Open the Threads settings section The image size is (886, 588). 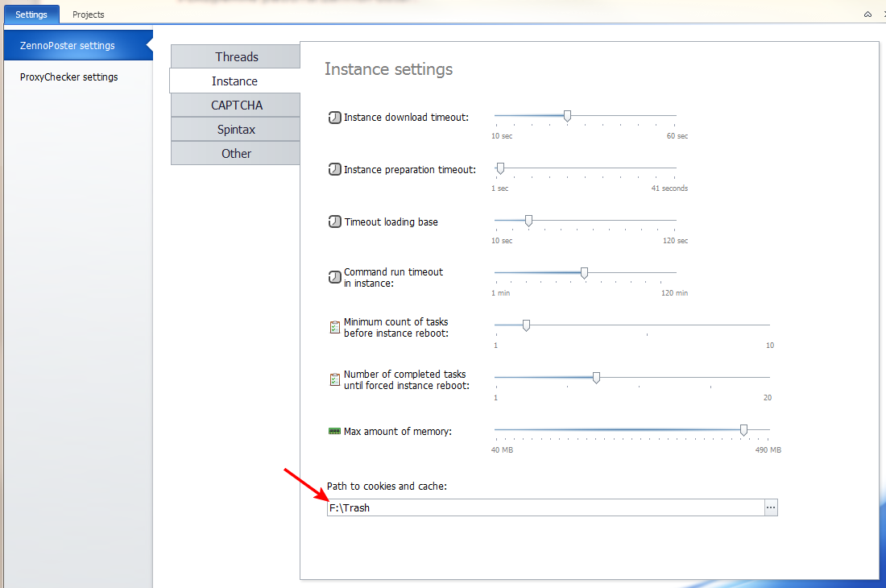coord(236,56)
